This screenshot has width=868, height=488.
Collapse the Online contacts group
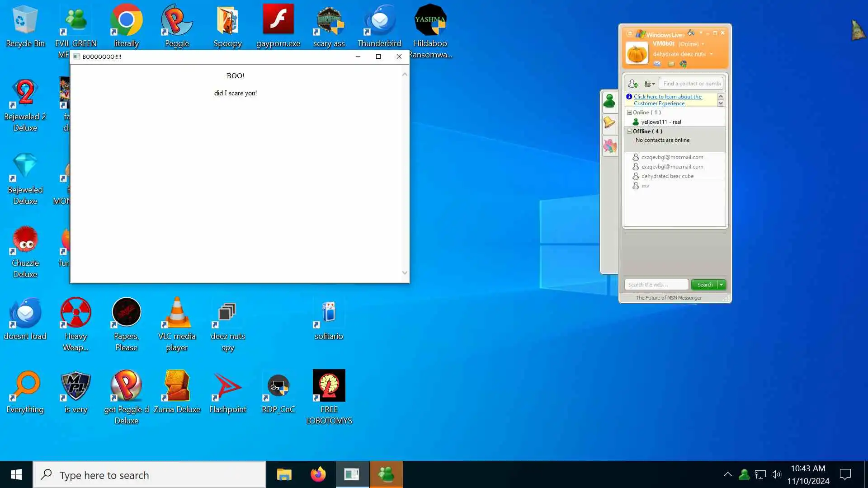(x=629, y=112)
